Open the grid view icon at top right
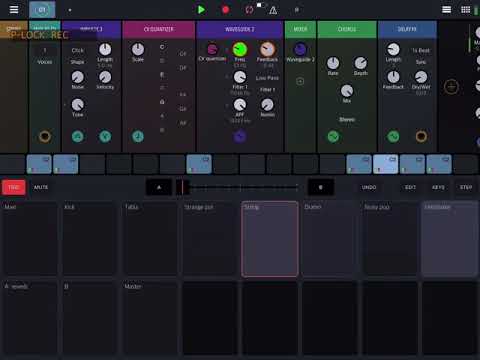This screenshot has width=480, height=360. coord(466,10)
